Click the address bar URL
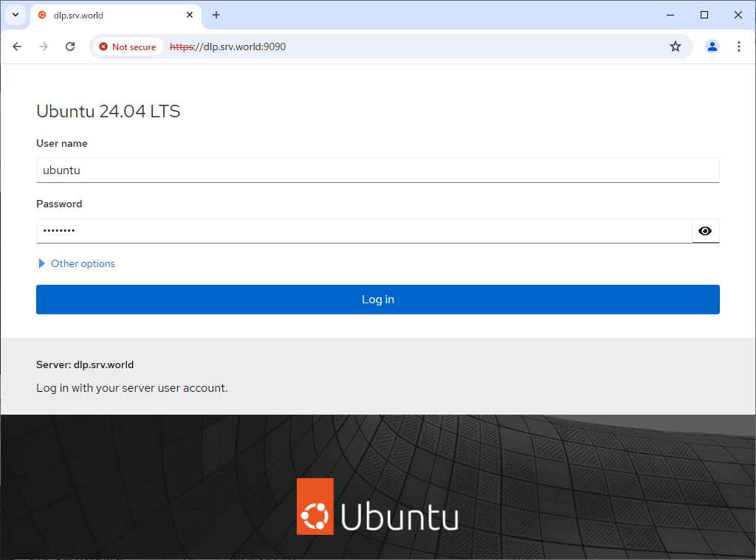 point(227,46)
